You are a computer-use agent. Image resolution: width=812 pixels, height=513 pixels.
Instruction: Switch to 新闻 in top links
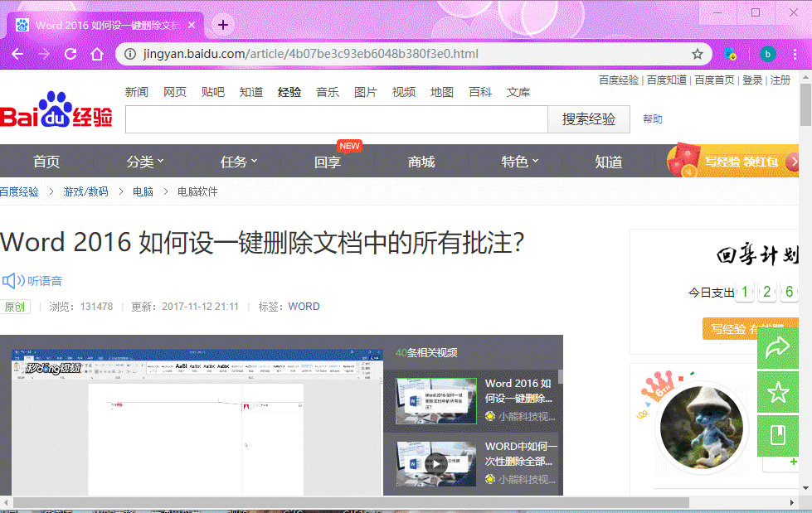tap(137, 92)
